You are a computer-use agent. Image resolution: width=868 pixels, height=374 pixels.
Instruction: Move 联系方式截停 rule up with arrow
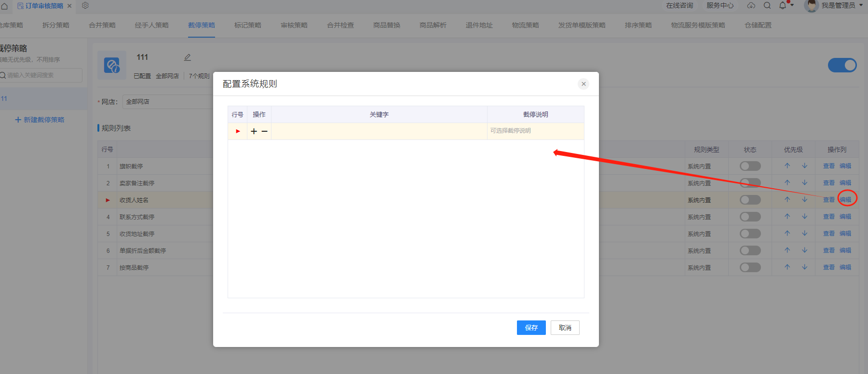pos(787,216)
